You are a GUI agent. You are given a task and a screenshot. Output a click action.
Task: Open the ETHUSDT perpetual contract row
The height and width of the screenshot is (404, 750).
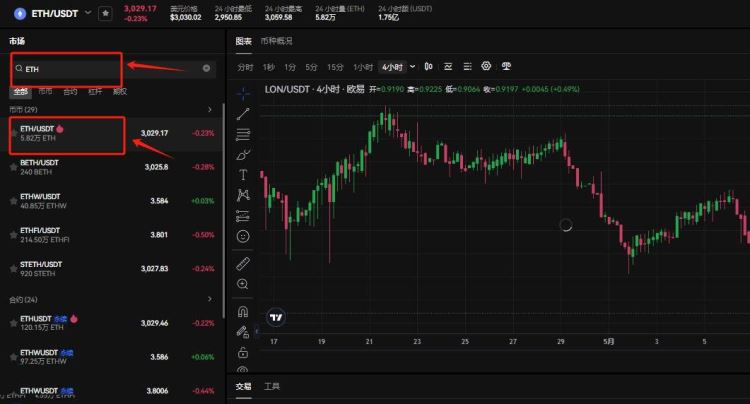pyautogui.click(x=112, y=323)
